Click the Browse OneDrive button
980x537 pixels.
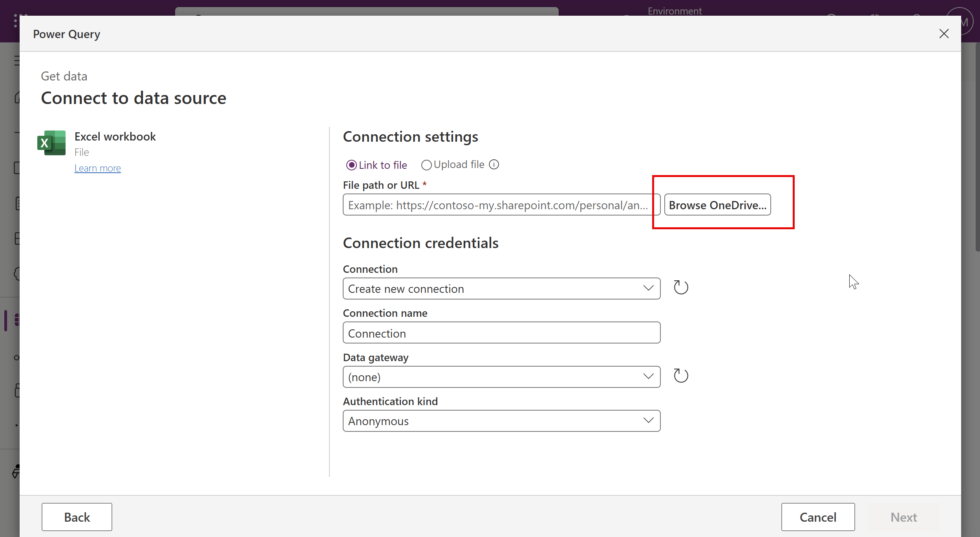pyautogui.click(x=717, y=205)
